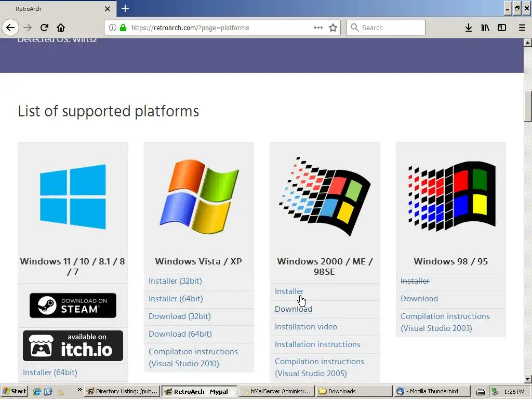Click the Windows 11 logo image
The height and width of the screenshot is (399, 532).
73,197
